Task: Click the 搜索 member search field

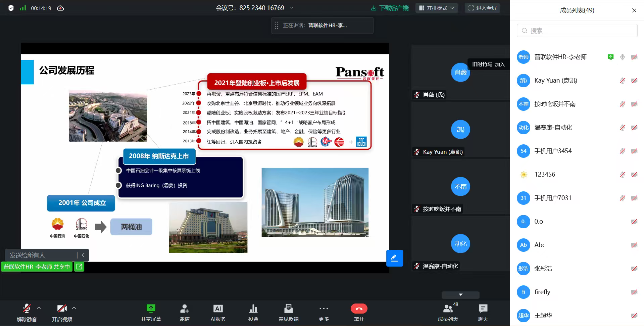Action: click(x=577, y=31)
